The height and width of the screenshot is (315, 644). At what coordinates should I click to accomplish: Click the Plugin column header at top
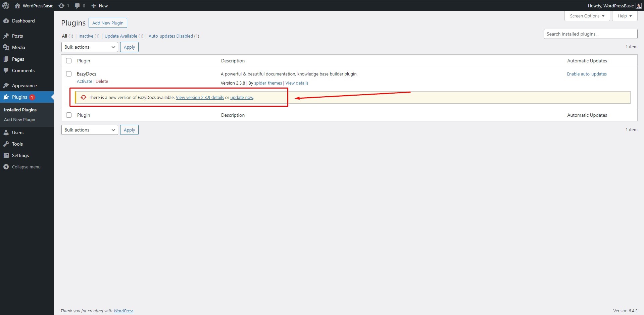click(x=84, y=61)
